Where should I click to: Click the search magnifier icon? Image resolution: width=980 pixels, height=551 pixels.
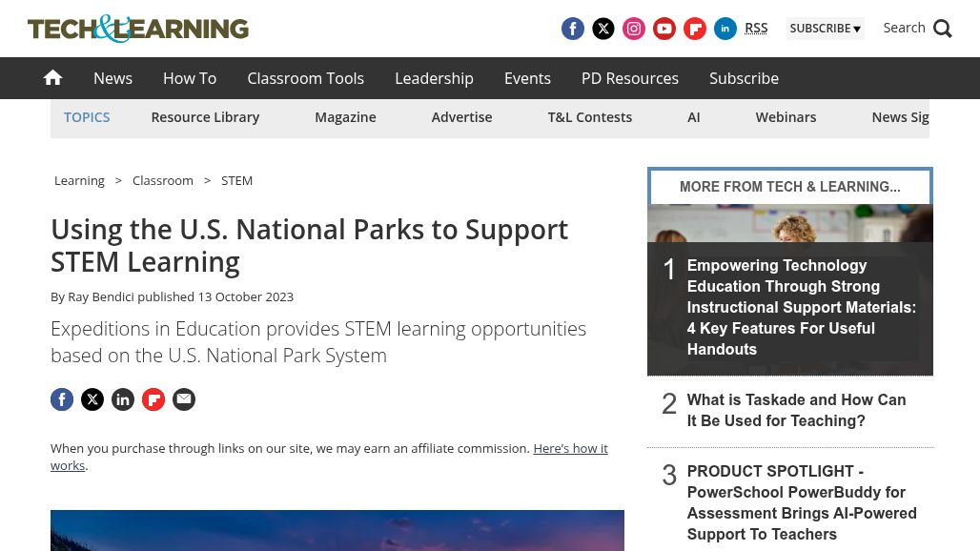943,29
